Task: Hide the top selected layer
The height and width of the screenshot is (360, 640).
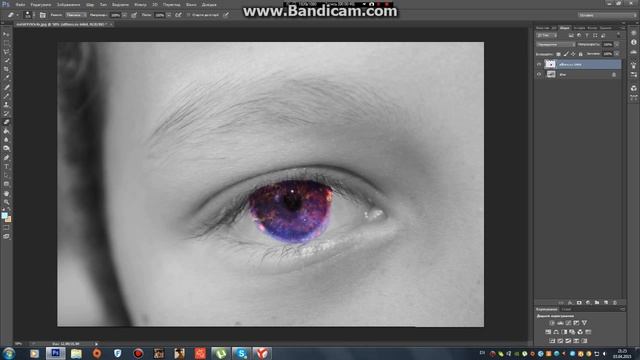Action: [539, 64]
